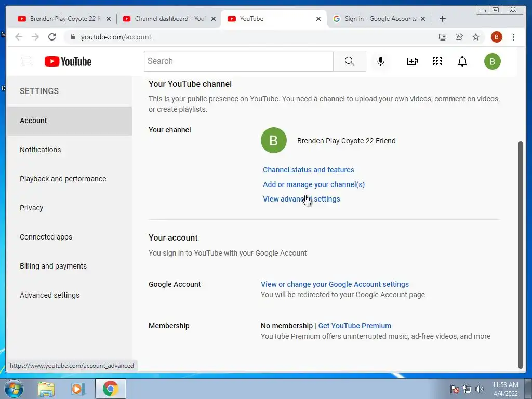Click the install app icon in the address bar

443,37
